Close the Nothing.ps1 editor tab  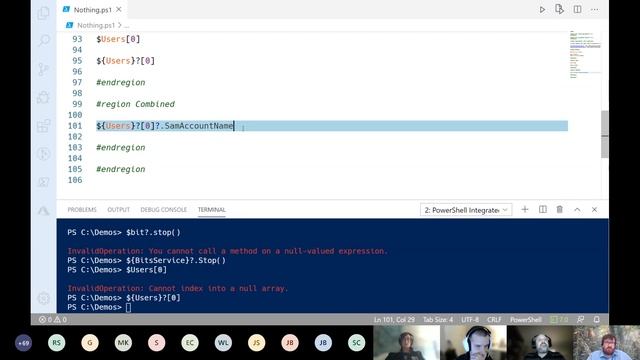pos(119,9)
